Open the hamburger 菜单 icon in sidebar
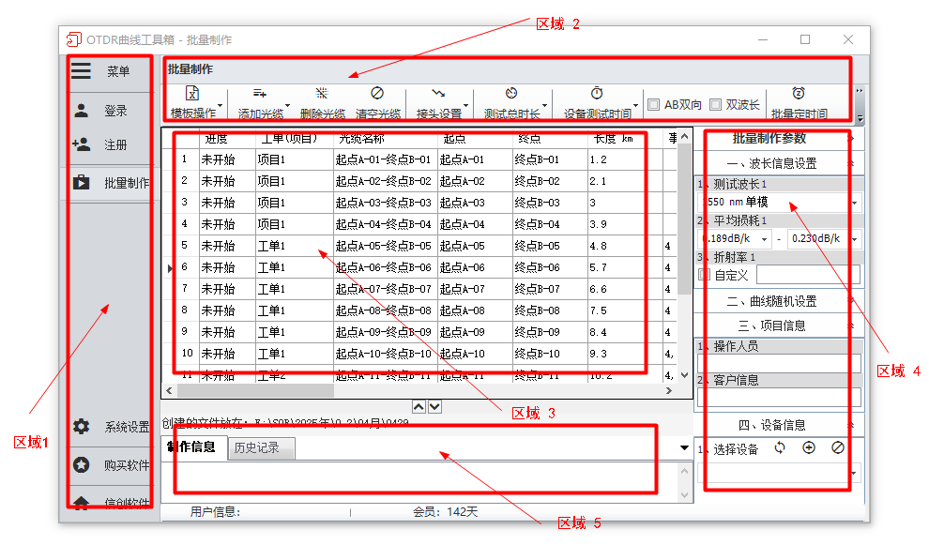Image resolution: width=929 pixels, height=560 pixels. point(82,71)
